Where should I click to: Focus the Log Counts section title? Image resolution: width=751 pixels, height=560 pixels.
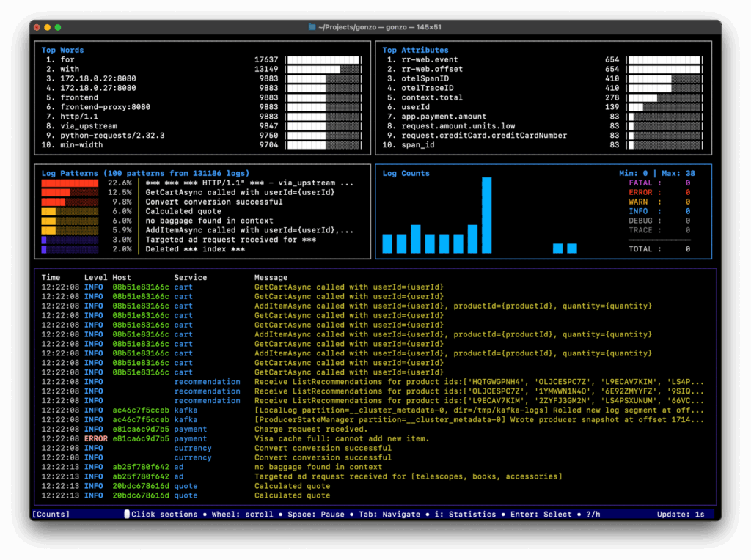tap(406, 174)
